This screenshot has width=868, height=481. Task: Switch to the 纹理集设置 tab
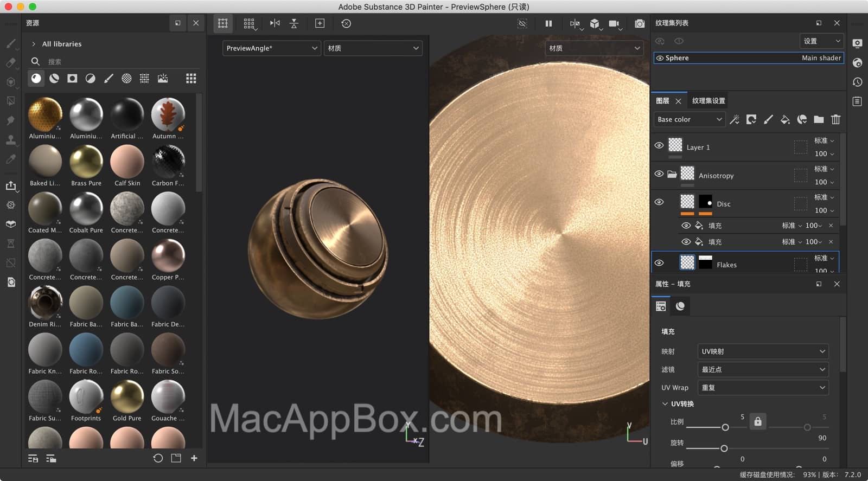click(709, 101)
